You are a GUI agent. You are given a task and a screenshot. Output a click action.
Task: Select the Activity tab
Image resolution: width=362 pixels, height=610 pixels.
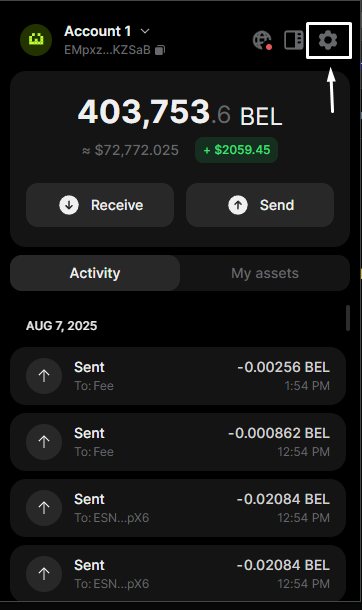(95, 273)
